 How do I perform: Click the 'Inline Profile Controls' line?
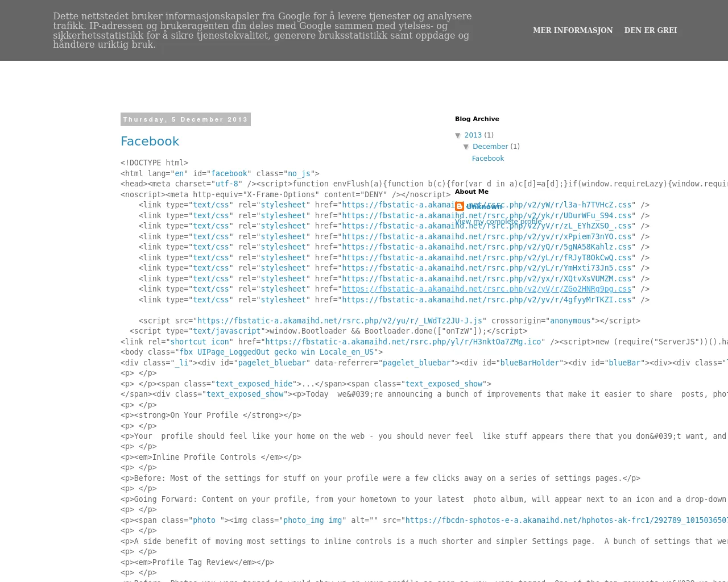(211, 457)
